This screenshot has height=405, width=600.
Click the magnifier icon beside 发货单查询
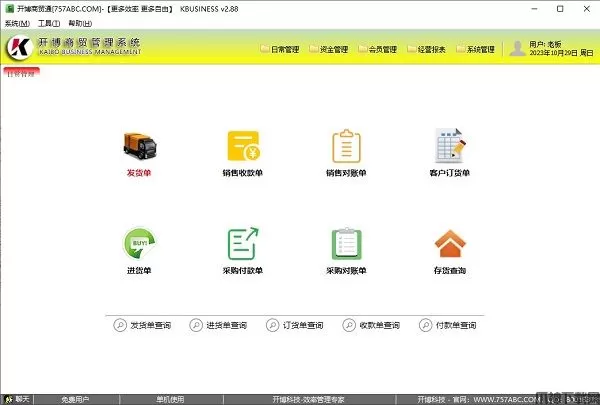[120, 325]
